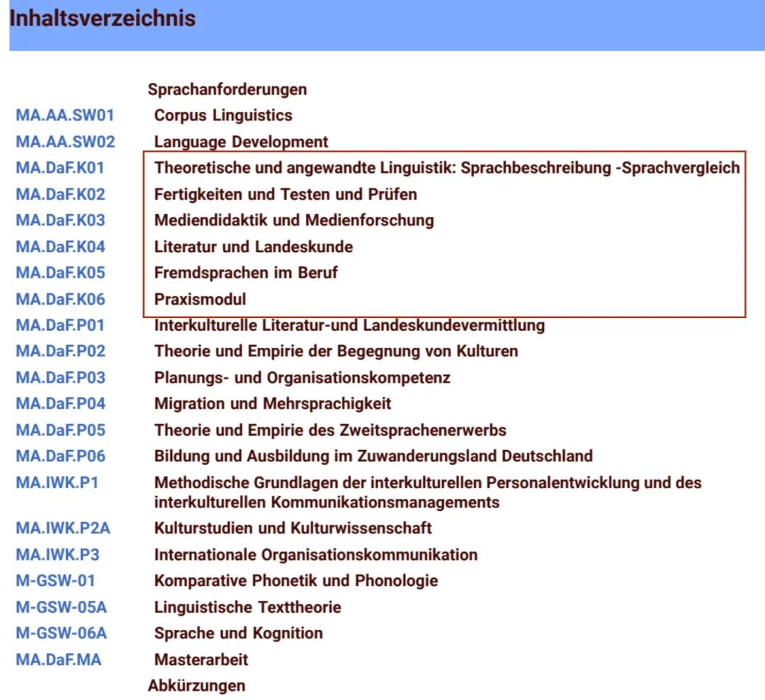Jump to the Praxismodul entry
Screen dimensions: 765x700
tap(200, 299)
